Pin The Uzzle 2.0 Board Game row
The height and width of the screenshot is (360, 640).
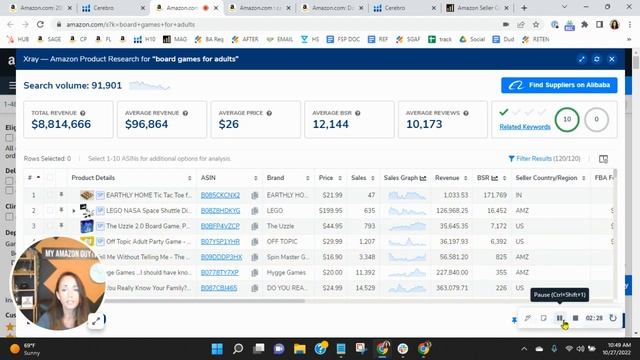(x=61, y=225)
